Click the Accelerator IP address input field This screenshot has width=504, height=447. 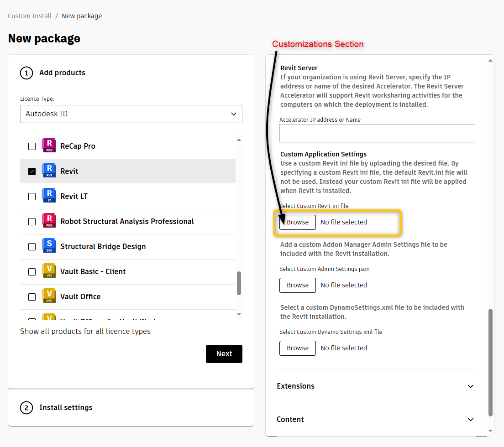[x=376, y=133]
